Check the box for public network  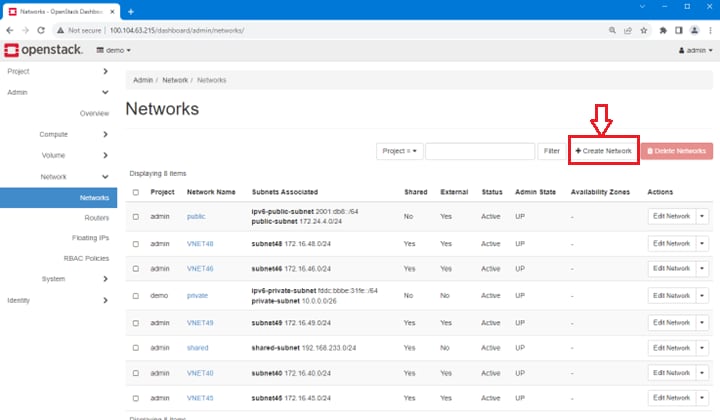[x=135, y=217]
